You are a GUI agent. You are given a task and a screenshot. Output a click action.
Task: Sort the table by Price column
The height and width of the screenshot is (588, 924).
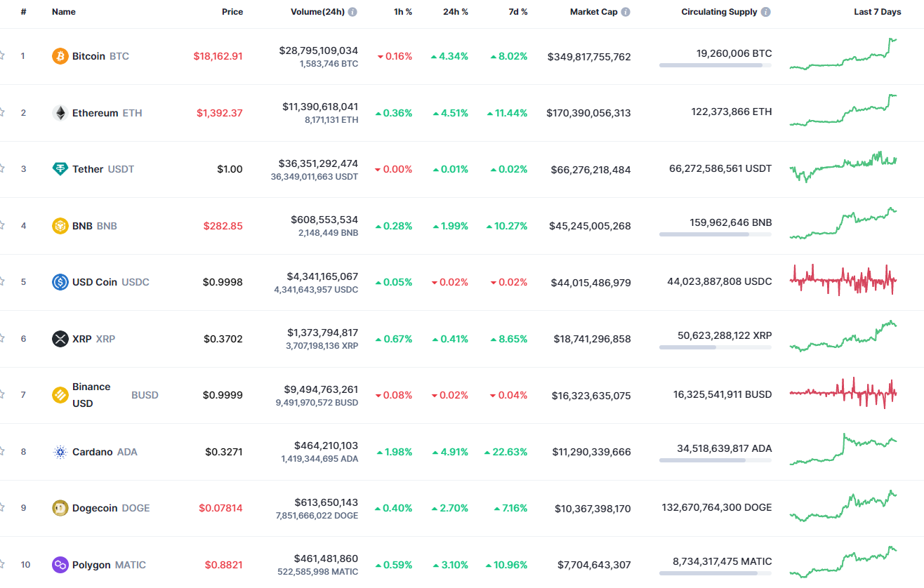tap(232, 11)
